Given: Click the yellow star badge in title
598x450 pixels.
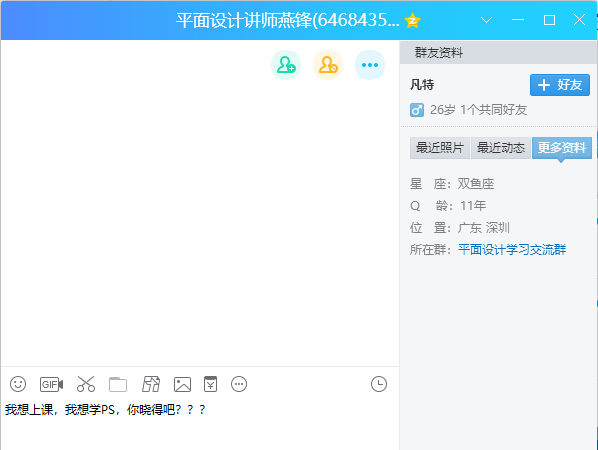Looking at the screenshot, I should [412, 20].
